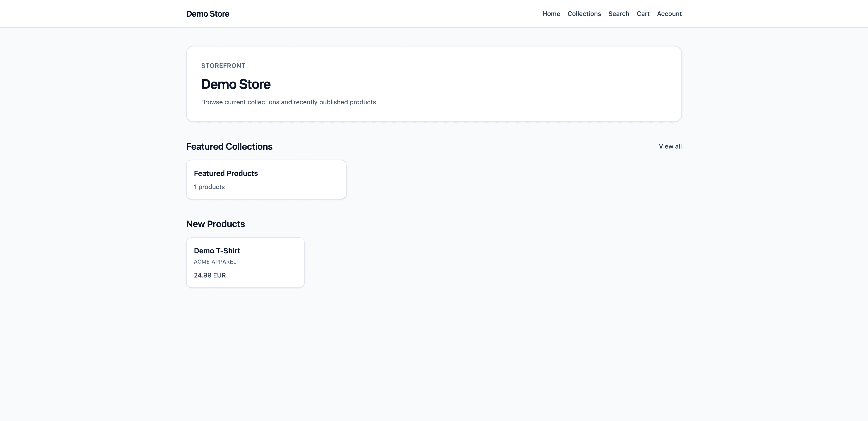Click the Featured Collections section heading
The width and height of the screenshot is (868, 421).
pyautogui.click(x=229, y=146)
